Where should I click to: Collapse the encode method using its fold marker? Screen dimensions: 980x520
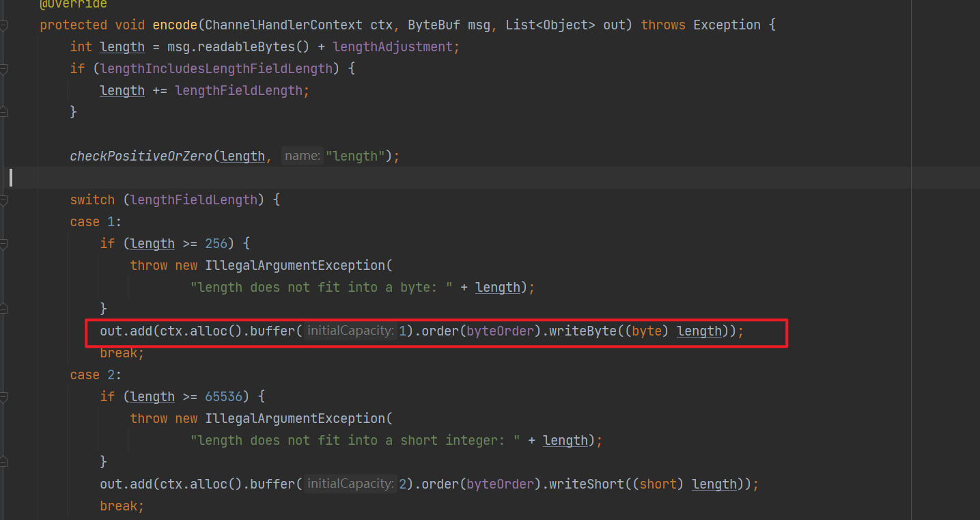click(x=3, y=25)
